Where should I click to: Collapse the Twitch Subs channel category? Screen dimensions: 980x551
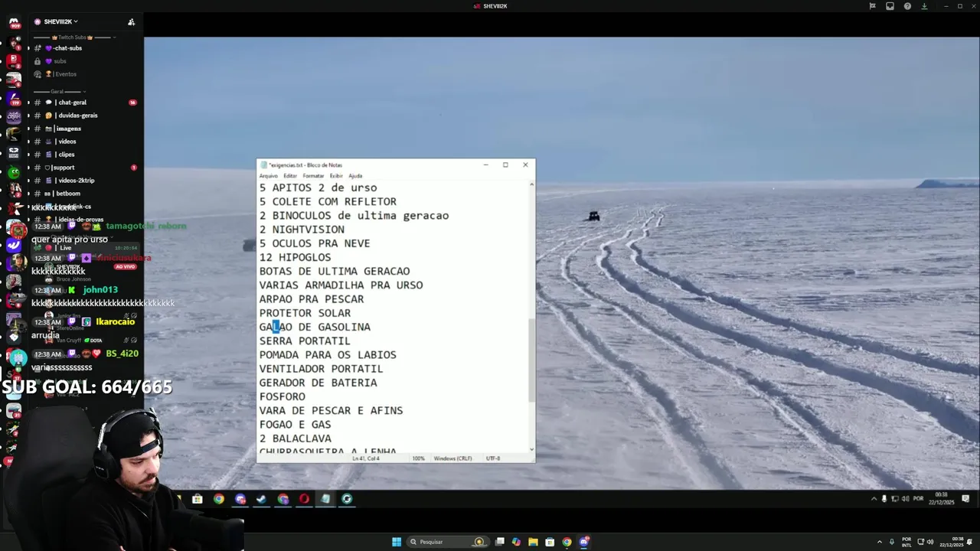point(73,37)
